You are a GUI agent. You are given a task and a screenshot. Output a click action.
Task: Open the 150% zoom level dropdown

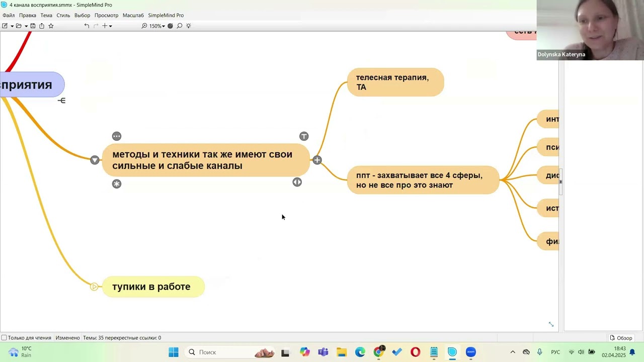click(x=157, y=26)
